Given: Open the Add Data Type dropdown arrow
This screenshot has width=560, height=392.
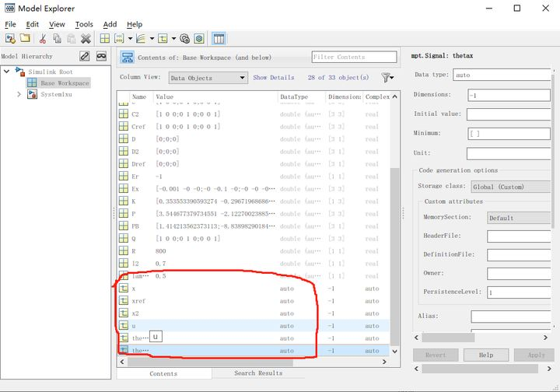Looking at the screenshot, I should 173,39.
